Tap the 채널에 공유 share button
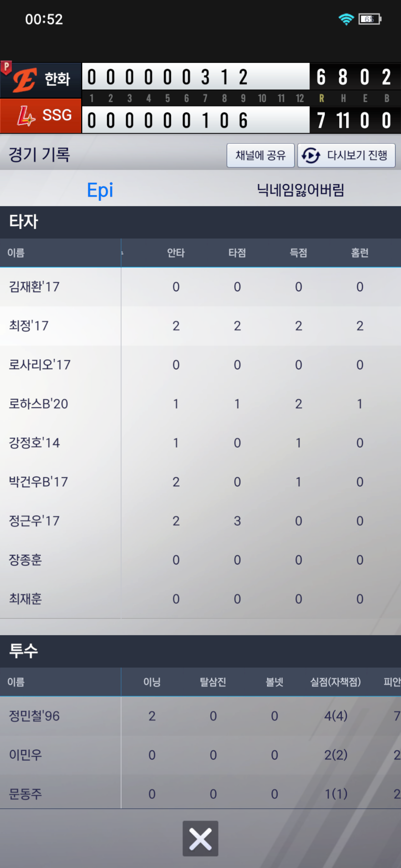This screenshot has width=401, height=868. 260,155
